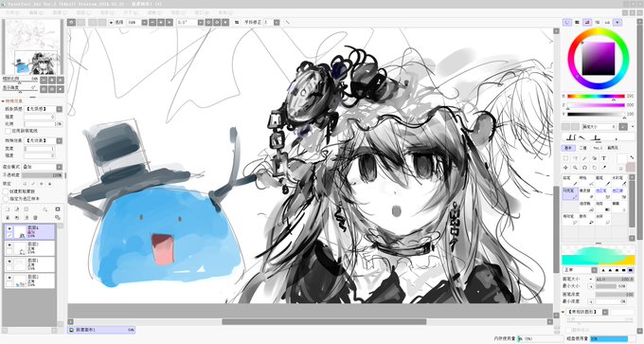Click the reset rotation button in toolbar

tap(225, 22)
